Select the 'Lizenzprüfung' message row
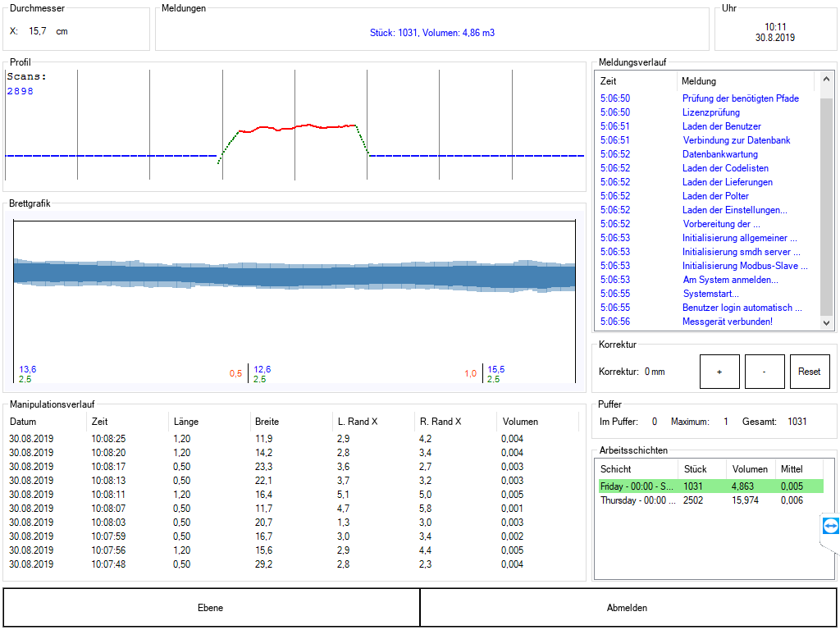This screenshot has width=840, height=630. point(708,112)
